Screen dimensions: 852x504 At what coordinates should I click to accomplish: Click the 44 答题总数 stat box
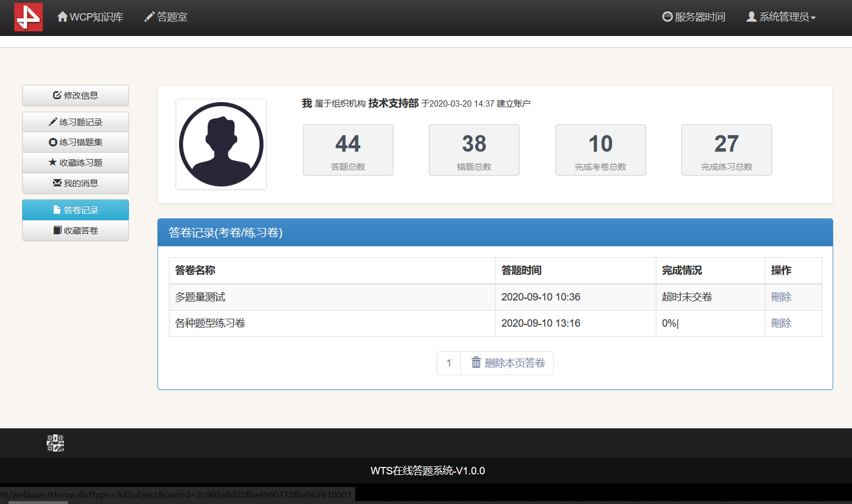tap(348, 150)
